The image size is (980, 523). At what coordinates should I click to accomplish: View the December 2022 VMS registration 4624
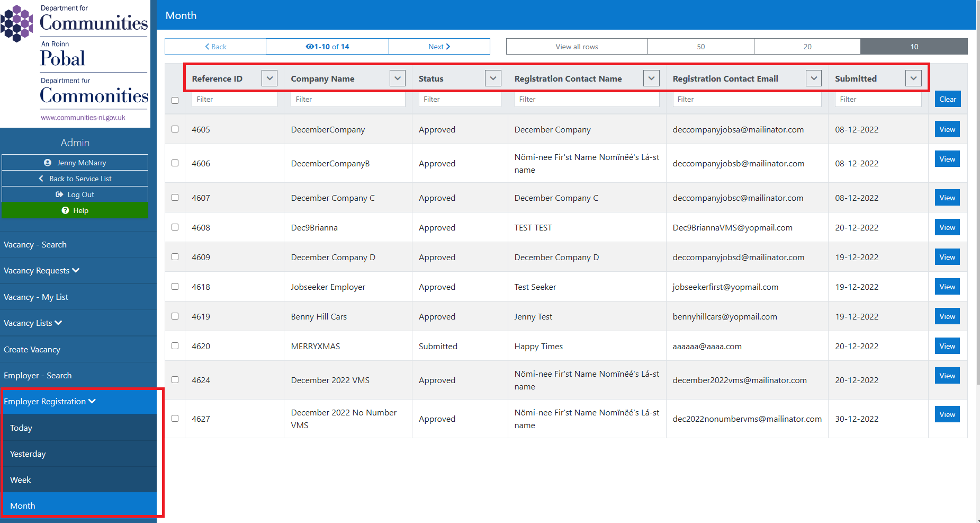click(947, 376)
